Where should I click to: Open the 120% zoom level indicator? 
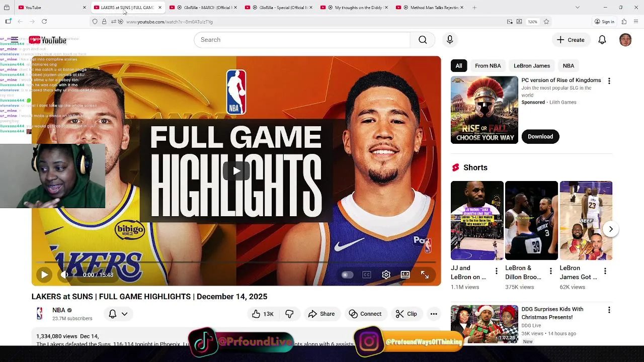533,22
